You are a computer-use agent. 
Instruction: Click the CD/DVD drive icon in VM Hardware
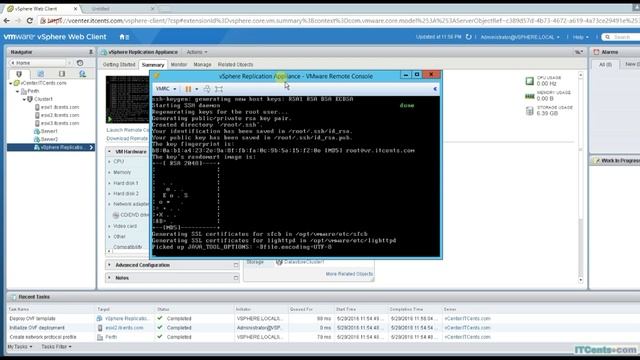tap(116, 215)
